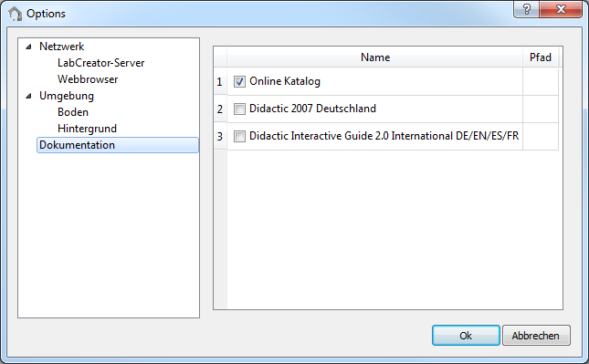Click the Didactic 2007 Deutschland text
Viewport: 589px width, 364px height.
[312, 109]
